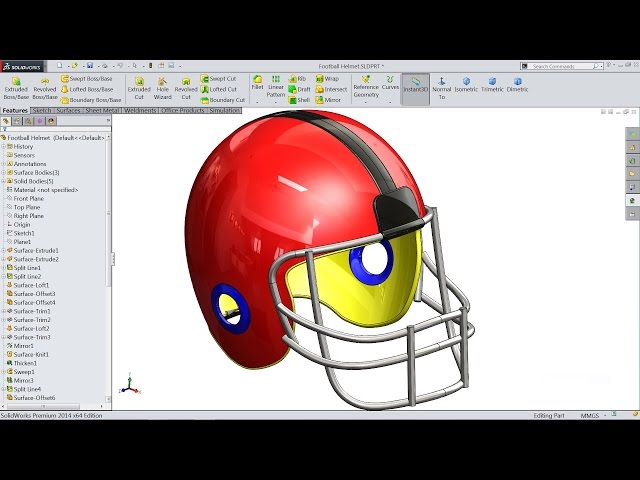Select the Lofted Cut command

click(219, 89)
